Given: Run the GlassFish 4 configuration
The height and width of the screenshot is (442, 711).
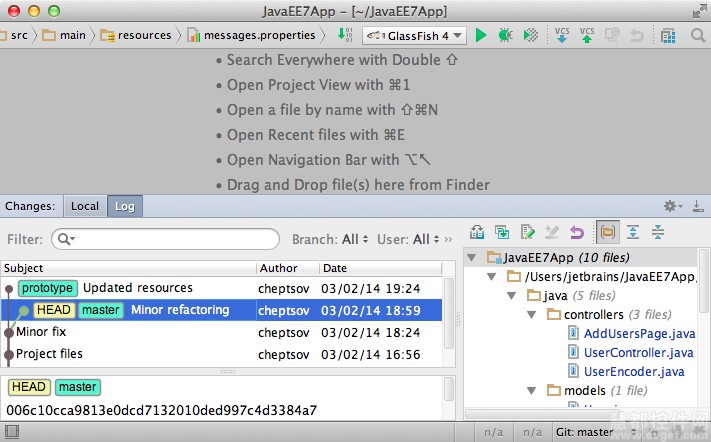Looking at the screenshot, I should pyautogui.click(x=481, y=35).
